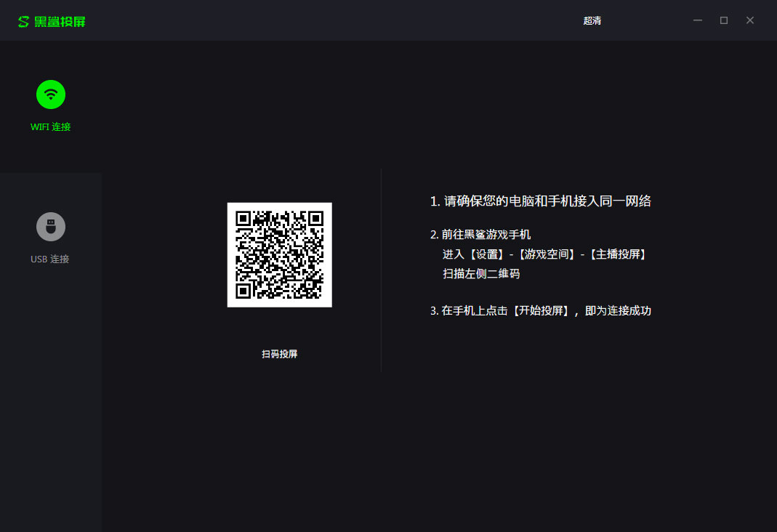The image size is (777, 532).
Task: Click the QR code image
Action: 279,254
